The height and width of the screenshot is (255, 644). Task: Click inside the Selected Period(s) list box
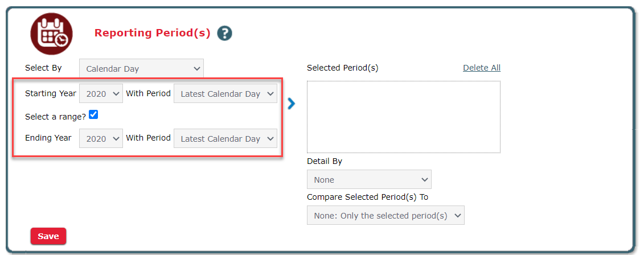[x=403, y=117]
